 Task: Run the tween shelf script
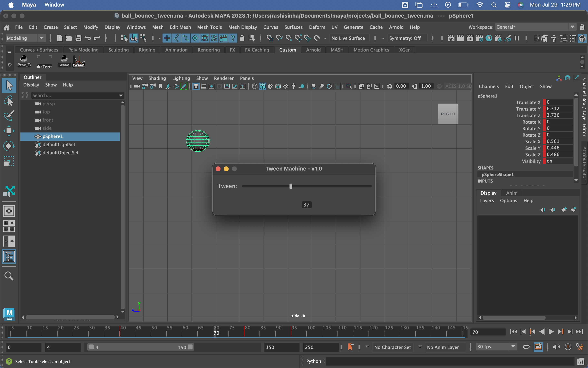[79, 61]
